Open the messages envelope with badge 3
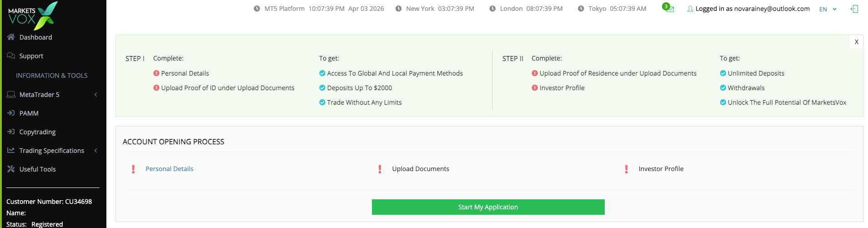Image resolution: width=868 pixels, height=228 pixels. pyautogui.click(x=668, y=8)
